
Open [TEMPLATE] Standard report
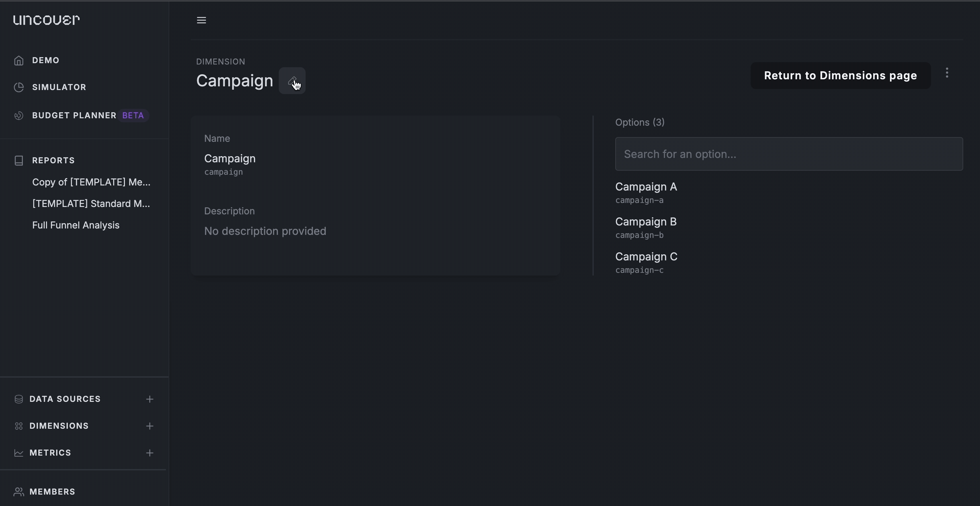pos(91,204)
